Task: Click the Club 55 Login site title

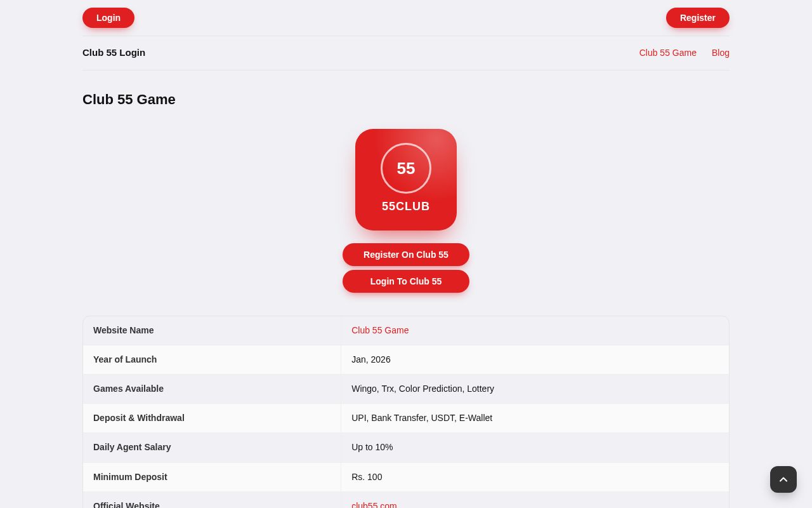Action: tap(114, 53)
